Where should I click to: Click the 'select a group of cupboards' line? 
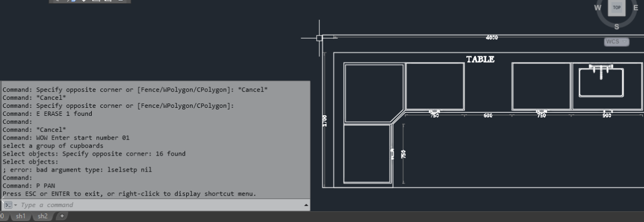click(53, 145)
